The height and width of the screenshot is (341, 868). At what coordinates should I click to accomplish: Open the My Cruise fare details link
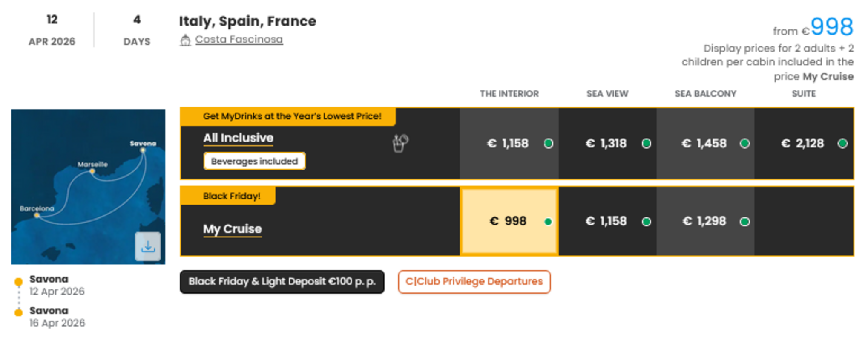(x=232, y=229)
